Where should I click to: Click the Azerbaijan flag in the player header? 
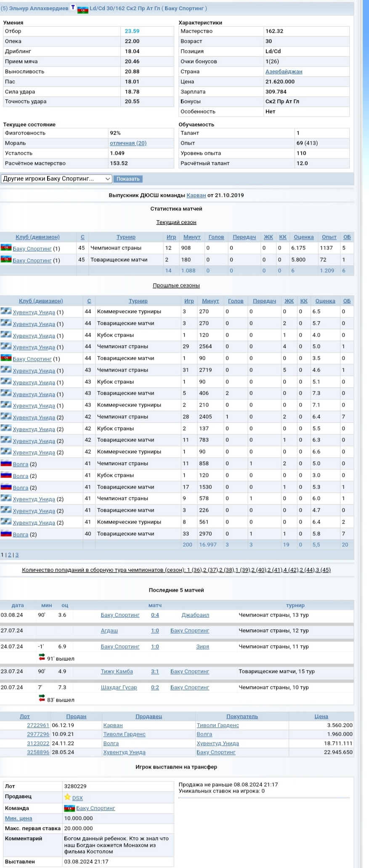point(83,9)
